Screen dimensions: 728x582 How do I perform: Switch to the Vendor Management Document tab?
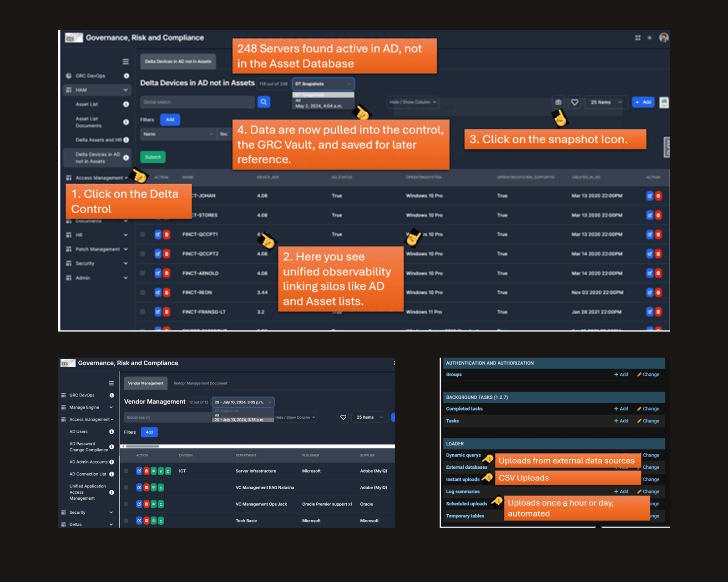pos(200,383)
